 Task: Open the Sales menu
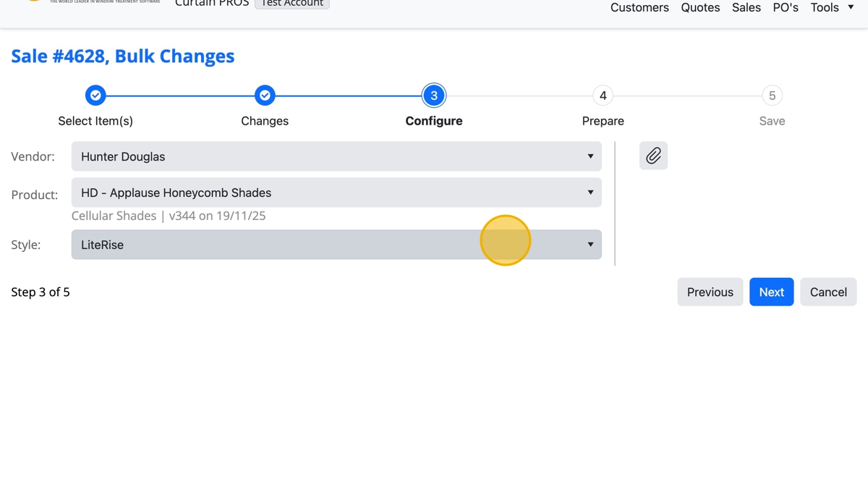(x=746, y=7)
